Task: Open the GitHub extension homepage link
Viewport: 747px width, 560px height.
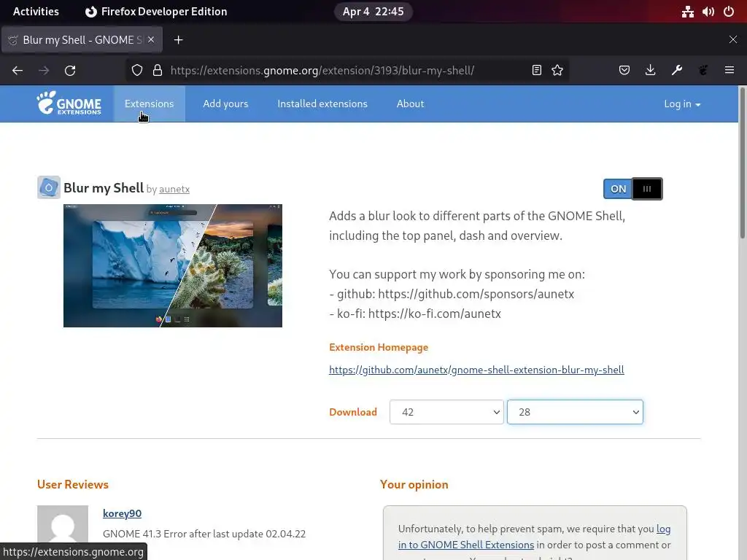Action: click(476, 370)
